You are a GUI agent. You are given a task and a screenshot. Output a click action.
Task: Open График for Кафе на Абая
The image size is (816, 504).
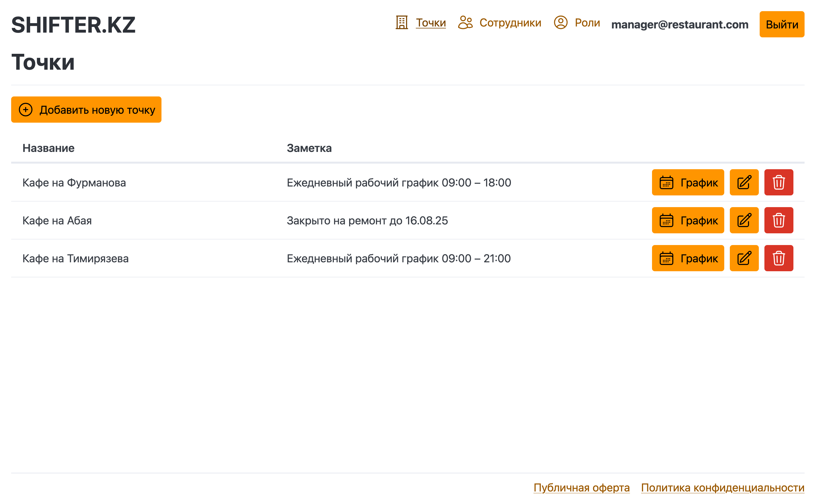pos(688,220)
